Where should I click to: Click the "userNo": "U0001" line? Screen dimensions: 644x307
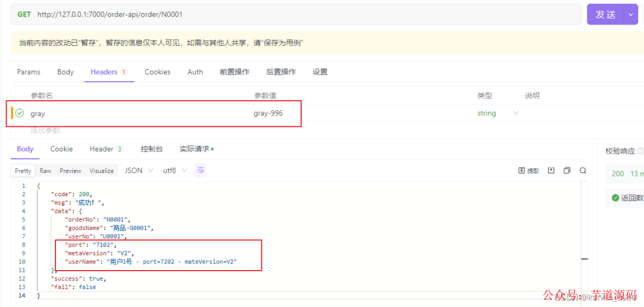[x=97, y=237]
